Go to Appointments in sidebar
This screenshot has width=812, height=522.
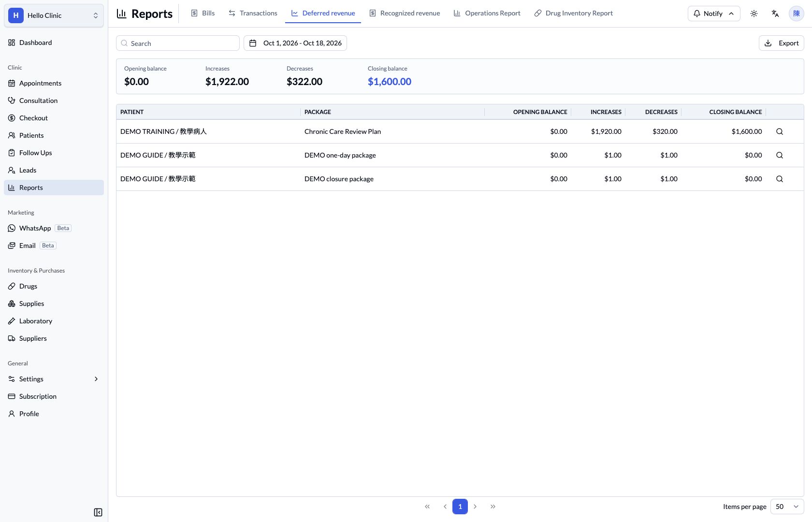[x=54, y=83]
